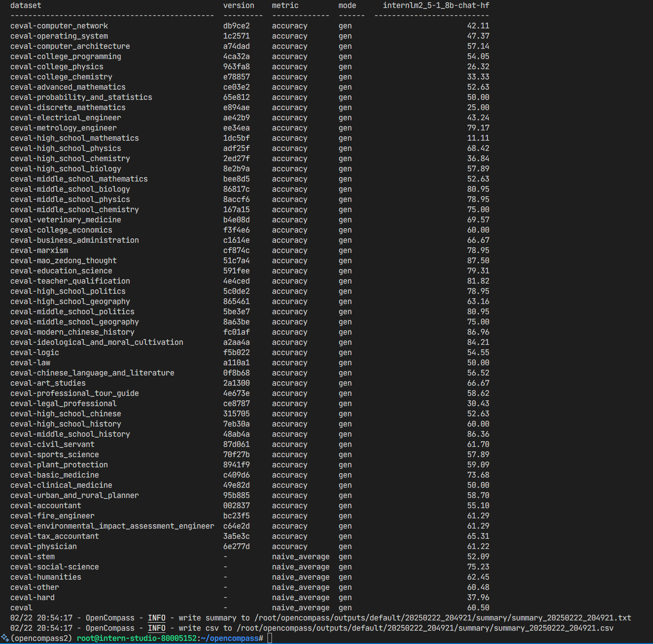
Task: Click the ceval-hard summary row name
Action: [x=32, y=597]
